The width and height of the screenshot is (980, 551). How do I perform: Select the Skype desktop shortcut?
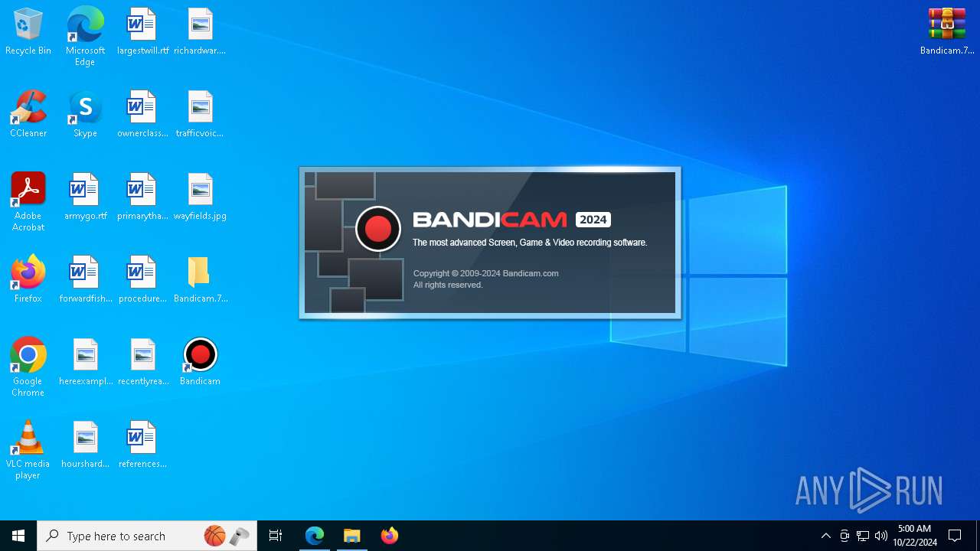point(85,115)
